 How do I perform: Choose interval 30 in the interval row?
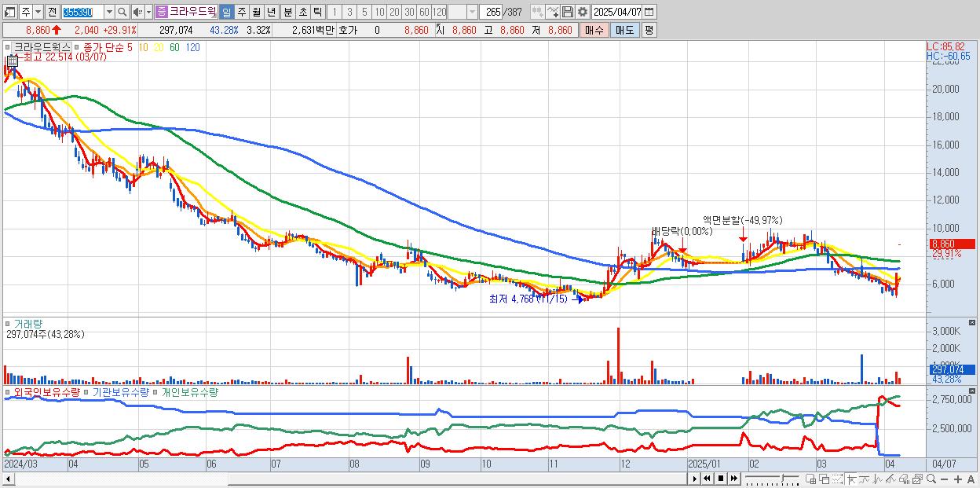coord(409,12)
